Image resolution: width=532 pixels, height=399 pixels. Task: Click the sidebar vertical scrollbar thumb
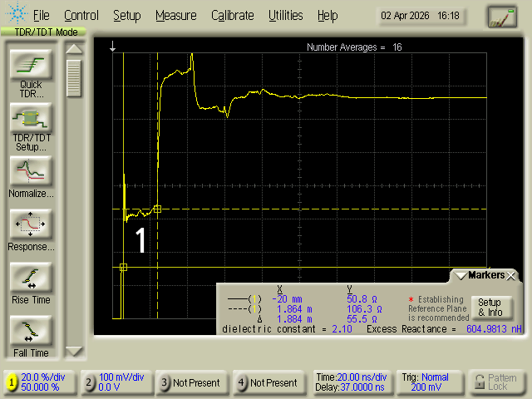(74, 79)
